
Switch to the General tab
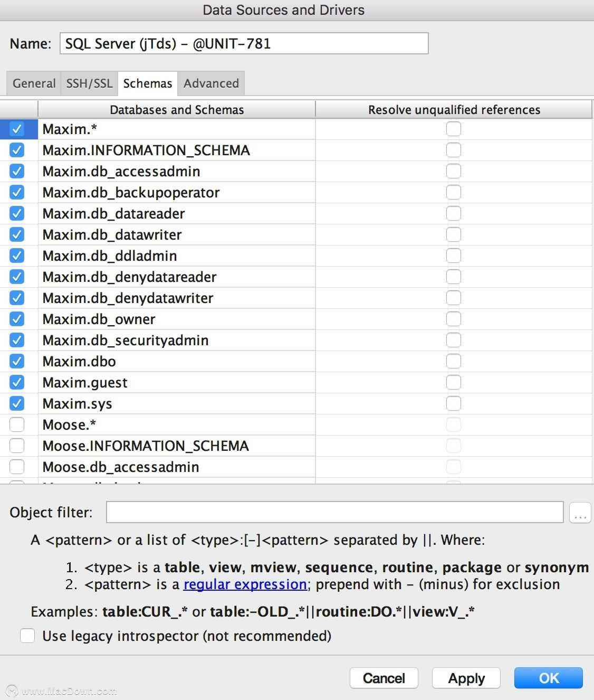tap(34, 83)
